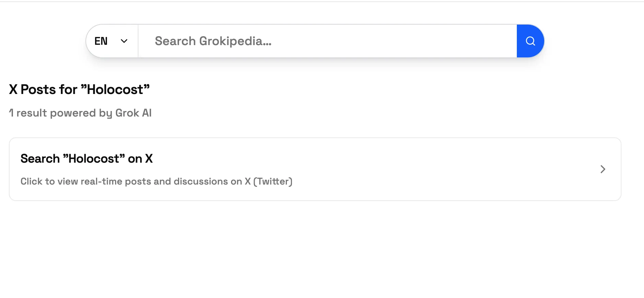Click the real-time posts description text
This screenshot has height=298, width=644.
point(131,181)
